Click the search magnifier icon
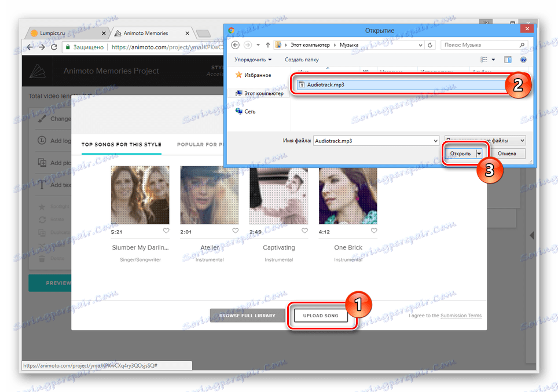The image size is (558, 392). pyautogui.click(x=522, y=45)
